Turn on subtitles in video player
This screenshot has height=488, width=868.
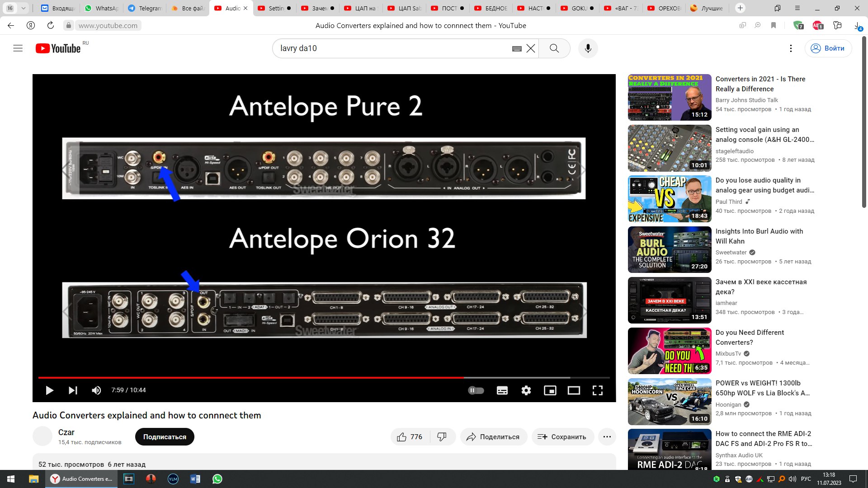pos(502,390)
